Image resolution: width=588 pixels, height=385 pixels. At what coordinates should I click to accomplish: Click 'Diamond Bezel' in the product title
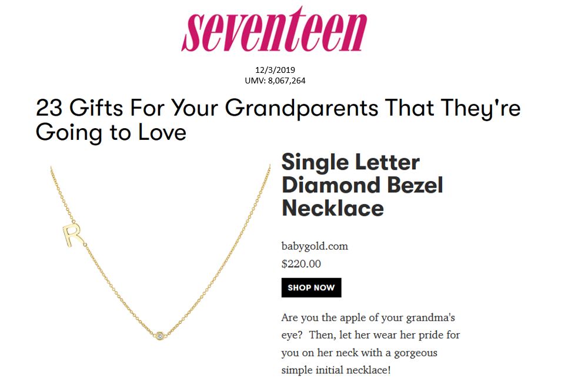[x=362, y=185]
